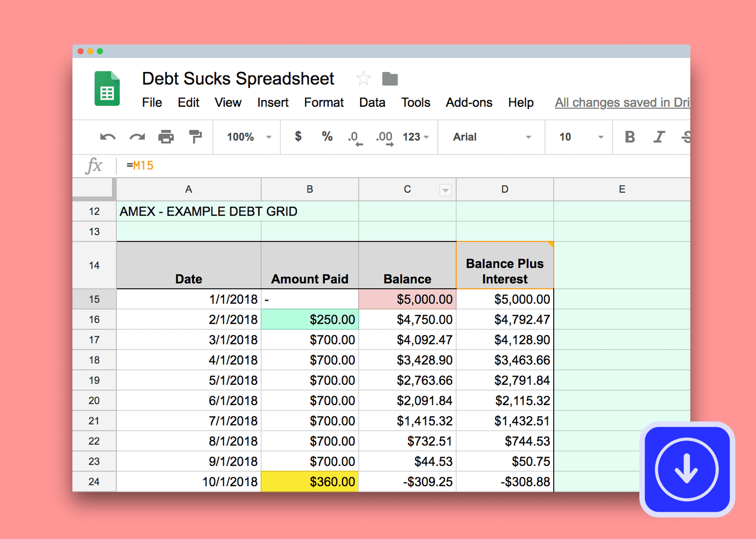The height and width of the screenshot is (539, 756).
Task: Open the Move to folder icon
Action: point(390,78)
